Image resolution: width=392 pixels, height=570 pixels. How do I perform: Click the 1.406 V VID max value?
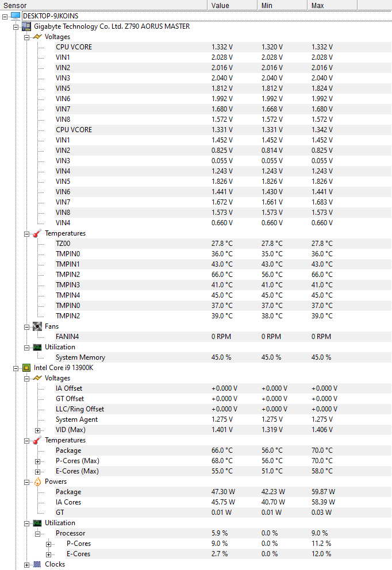(322, 430)
